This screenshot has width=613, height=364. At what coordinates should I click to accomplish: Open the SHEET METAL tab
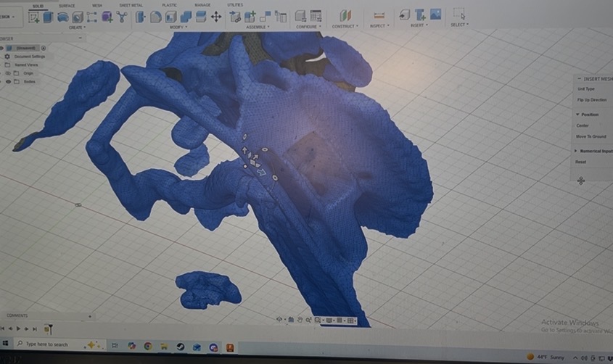(131, 5)
